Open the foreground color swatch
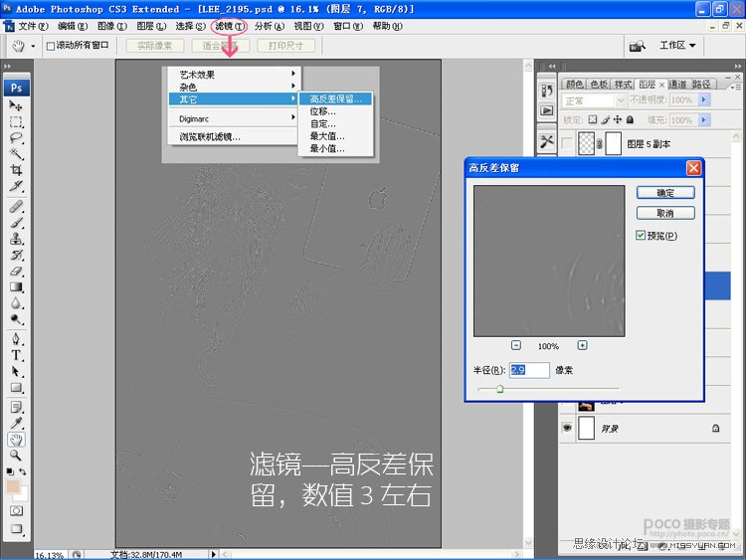This screenshot has height=560, width=746. click(13, 486)
